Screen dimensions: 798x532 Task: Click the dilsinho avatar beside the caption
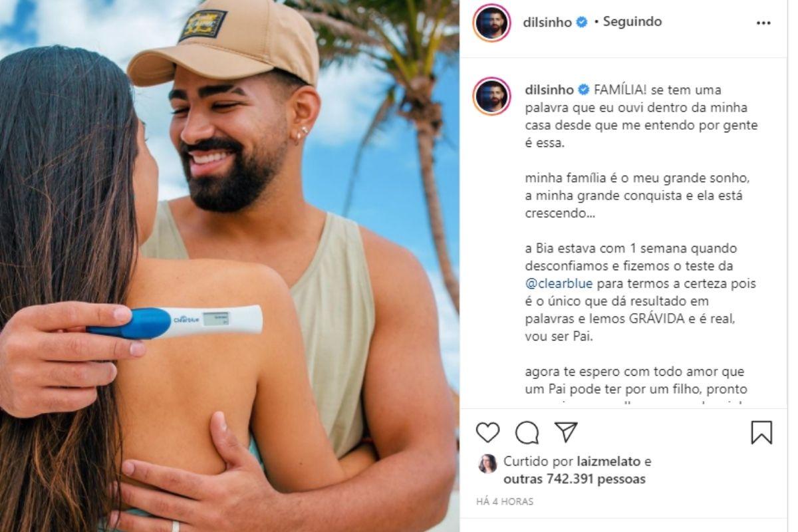491,96
